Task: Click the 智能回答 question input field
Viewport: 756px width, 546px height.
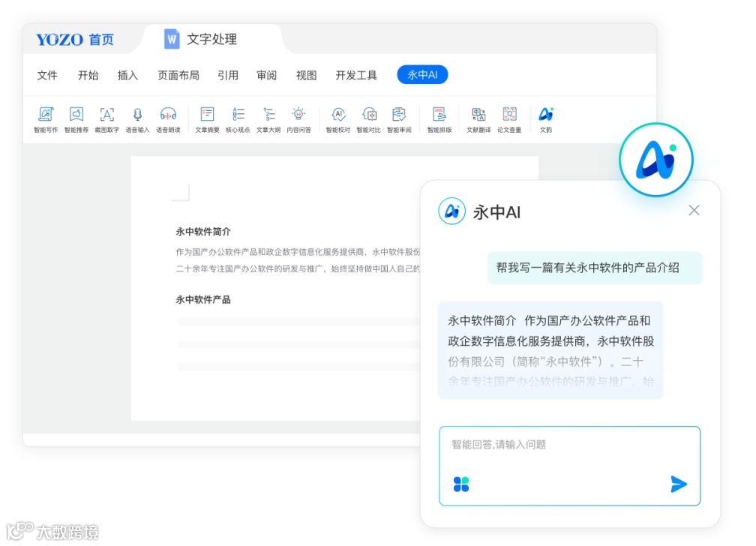Action: coord(569,466)
